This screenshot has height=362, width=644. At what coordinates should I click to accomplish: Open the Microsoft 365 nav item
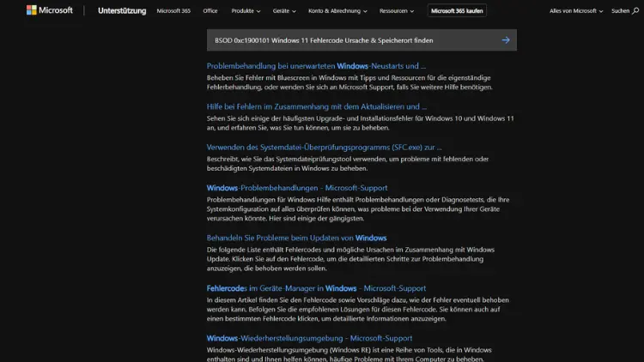[x=173, y=11]
